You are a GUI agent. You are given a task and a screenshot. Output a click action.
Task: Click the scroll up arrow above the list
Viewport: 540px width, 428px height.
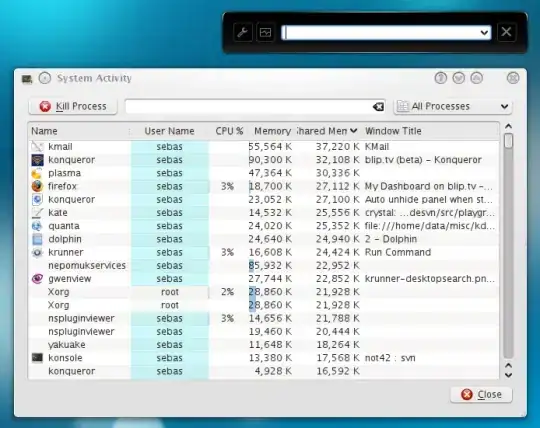pos(508,126)
